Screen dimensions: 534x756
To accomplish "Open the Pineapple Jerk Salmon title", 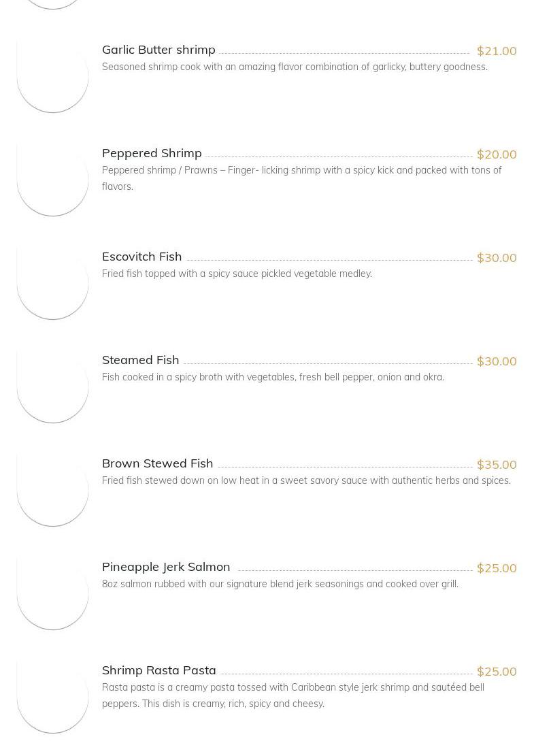I will point(166,567).
